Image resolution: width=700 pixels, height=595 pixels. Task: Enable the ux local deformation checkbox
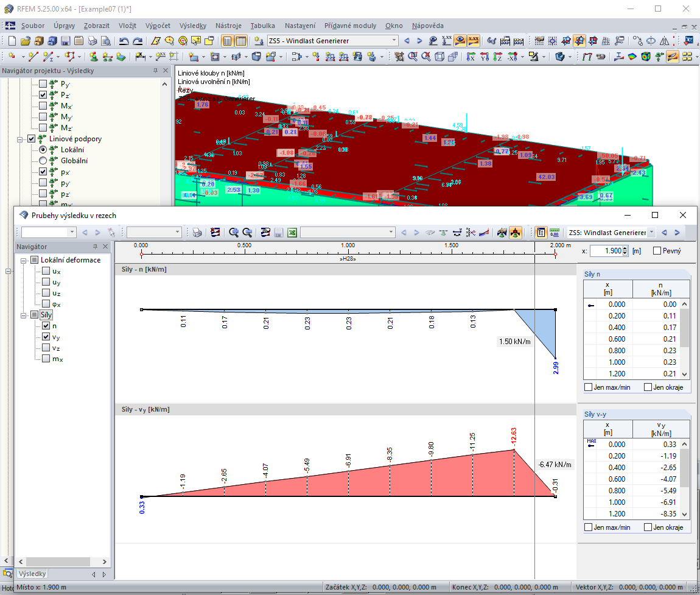click(46, 270)
